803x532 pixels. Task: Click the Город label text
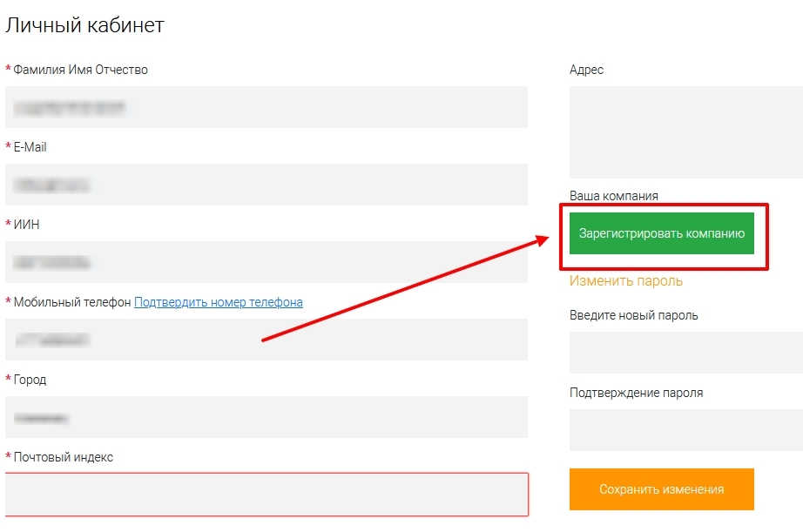coord(30,380)
